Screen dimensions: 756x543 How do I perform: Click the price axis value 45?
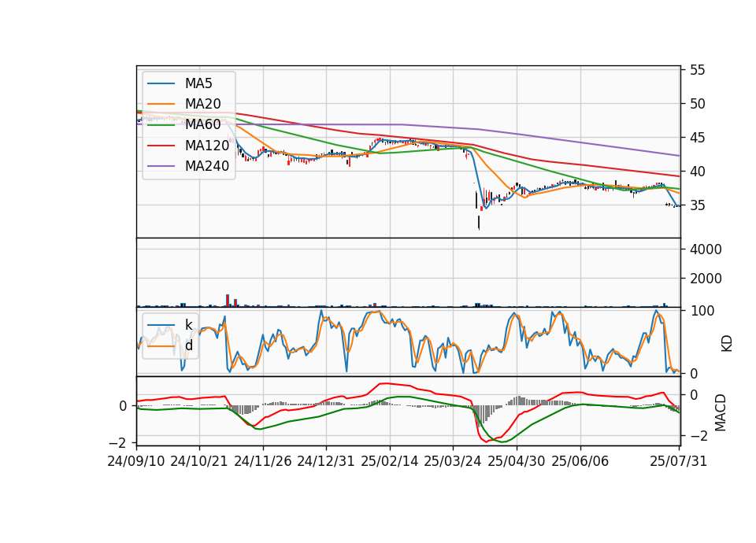pyautogui.click(x=697, y=138)
